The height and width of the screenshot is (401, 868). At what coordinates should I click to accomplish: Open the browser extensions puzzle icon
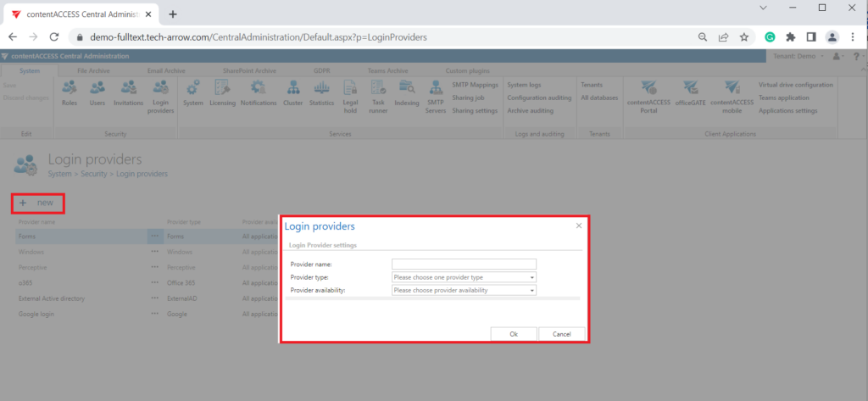tap(791, 37)
